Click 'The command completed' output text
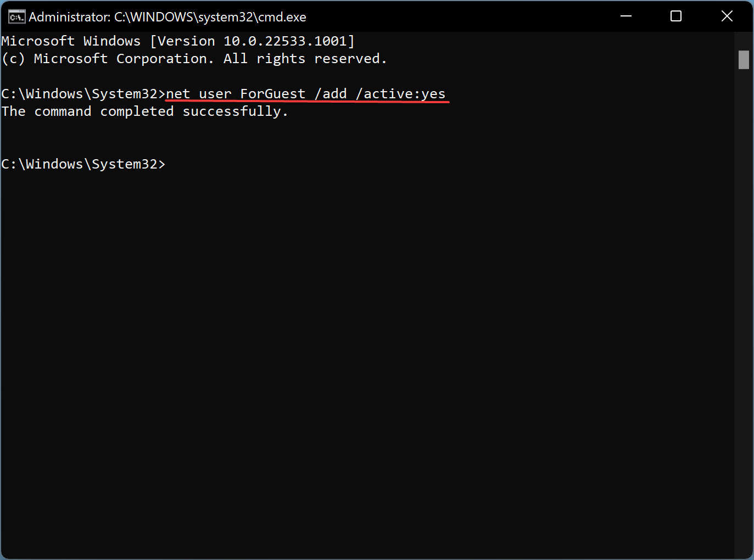The image size is (754, 560). click(x=88, y=111)
